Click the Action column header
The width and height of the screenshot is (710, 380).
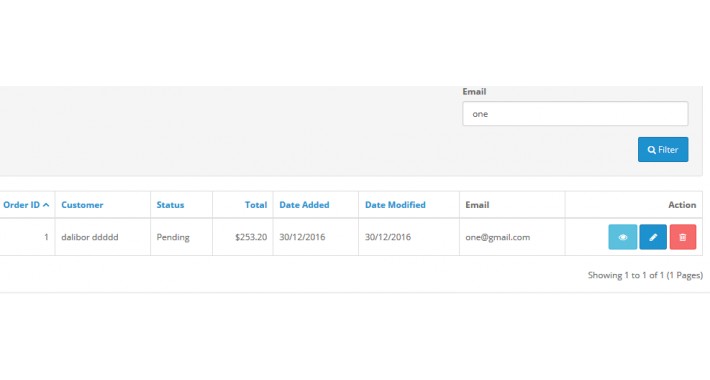(x=682, y=205)
